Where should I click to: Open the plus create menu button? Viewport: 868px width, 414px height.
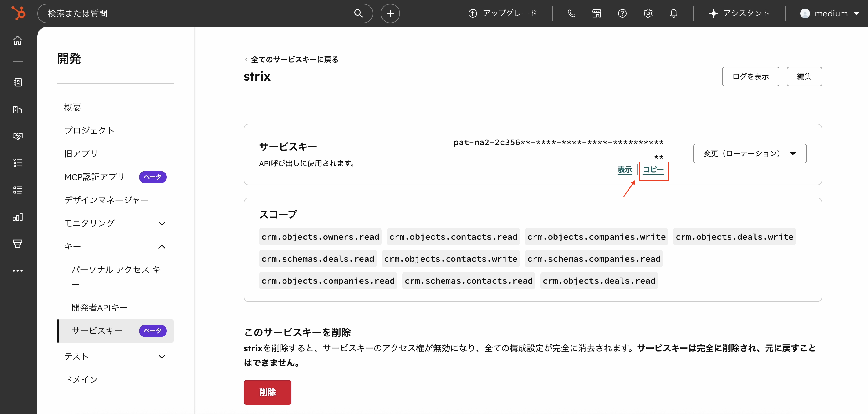pyautogui.click(x=390, y=13)
